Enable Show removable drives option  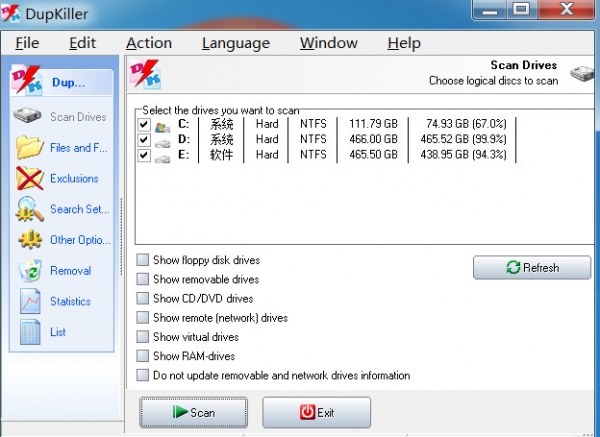click(142, 280)
